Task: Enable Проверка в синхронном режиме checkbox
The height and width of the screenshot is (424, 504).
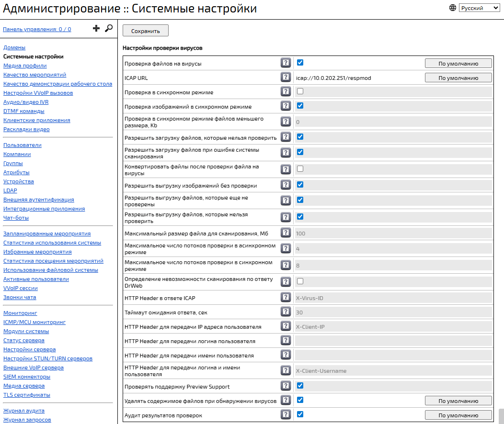Action: point(300,91)
